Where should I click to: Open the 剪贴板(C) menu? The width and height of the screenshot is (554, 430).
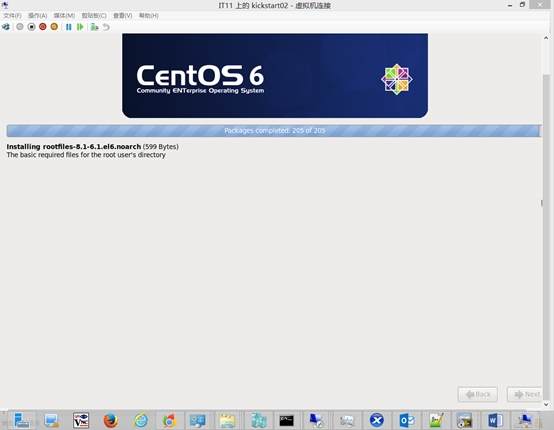tap(94, 16)
